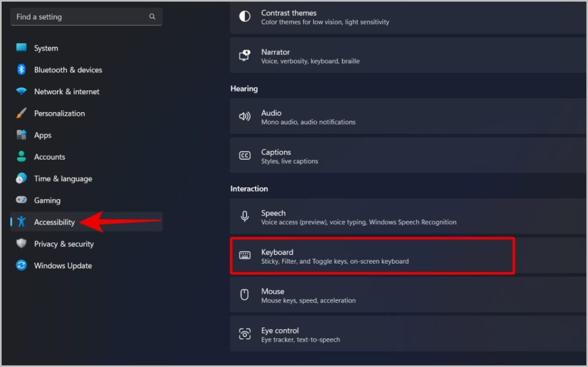Viewport: 588px width, 367px height.
Task: Focus the Find a setting search box
Action: [86, 17]
